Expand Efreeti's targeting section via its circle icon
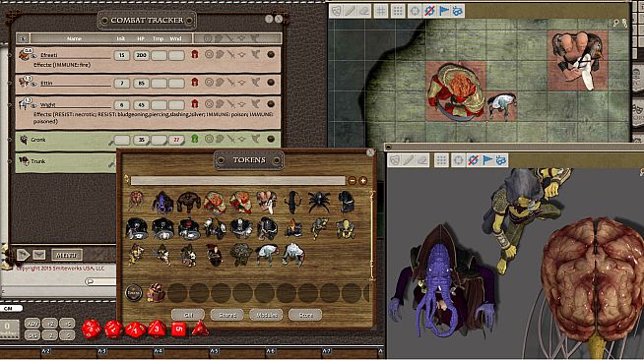 coord(209,54)
